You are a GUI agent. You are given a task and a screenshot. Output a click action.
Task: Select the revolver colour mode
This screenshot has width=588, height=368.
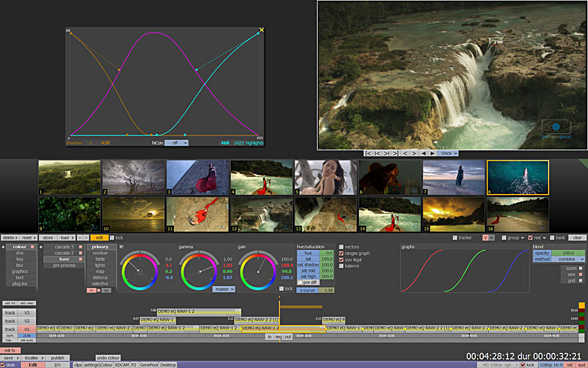click(x=100, y=253)
